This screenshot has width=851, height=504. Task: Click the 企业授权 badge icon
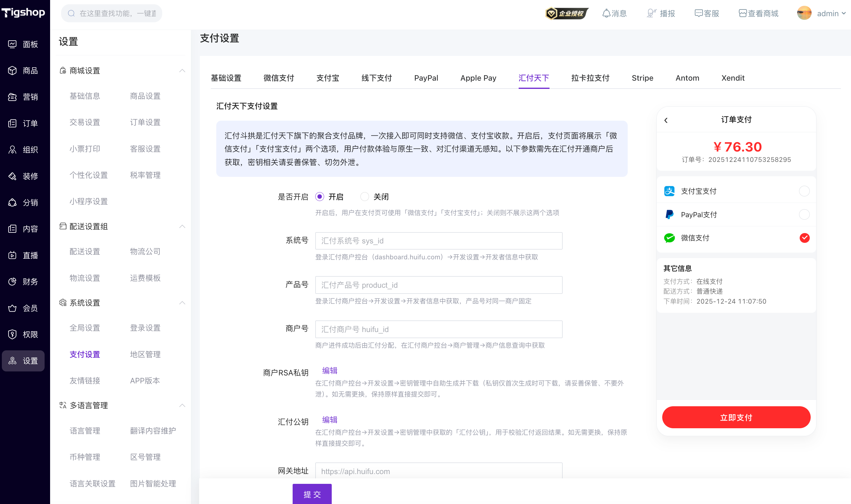(567, 13)
